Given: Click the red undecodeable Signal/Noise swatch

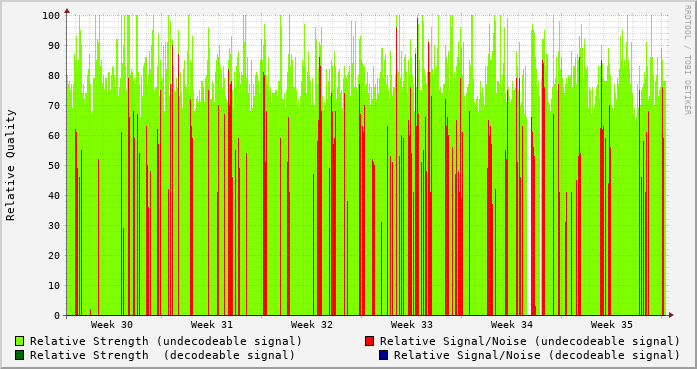Looking at the screenshot, I should pos(369,341).
